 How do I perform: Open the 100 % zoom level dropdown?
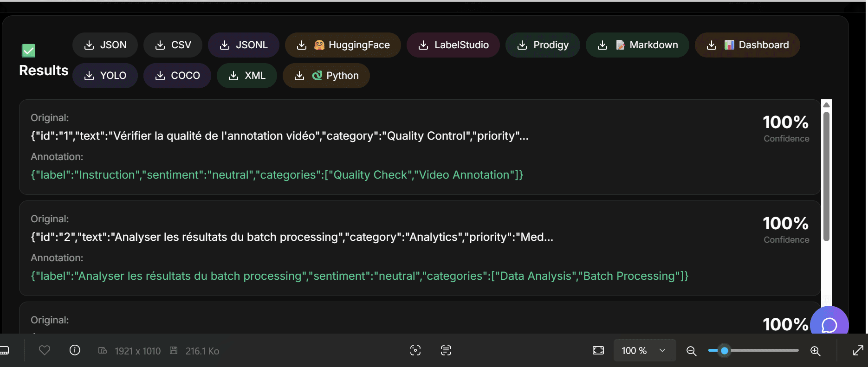click(x=645, y=351)
